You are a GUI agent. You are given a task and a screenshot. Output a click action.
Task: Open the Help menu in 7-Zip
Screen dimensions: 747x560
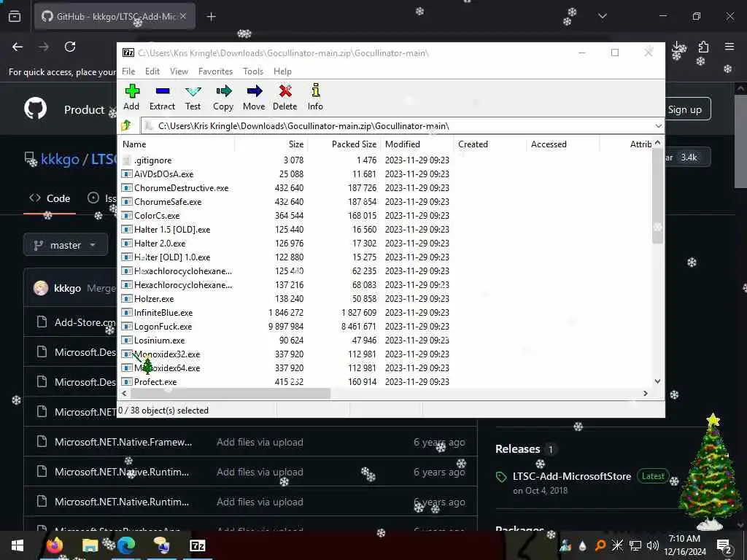coord(282,71)
